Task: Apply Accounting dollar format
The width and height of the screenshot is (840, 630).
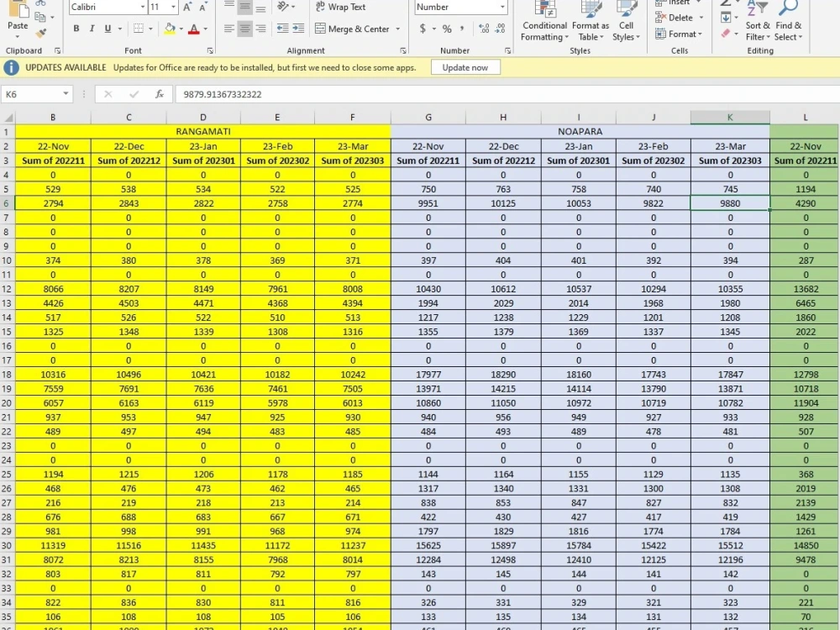Action: click(423, 29)
